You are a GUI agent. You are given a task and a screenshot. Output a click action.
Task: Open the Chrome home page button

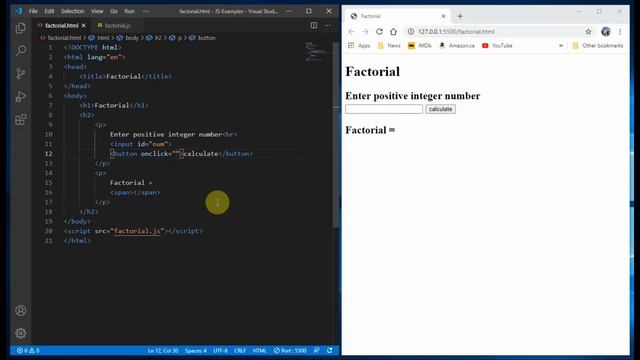tap(393, 31)
